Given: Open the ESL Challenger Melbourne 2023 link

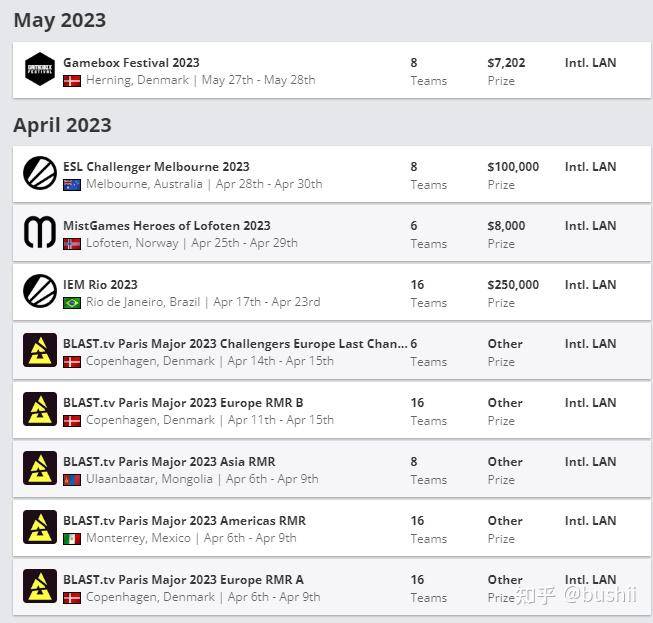Looking at the screenshot, I should pos(156,167).
